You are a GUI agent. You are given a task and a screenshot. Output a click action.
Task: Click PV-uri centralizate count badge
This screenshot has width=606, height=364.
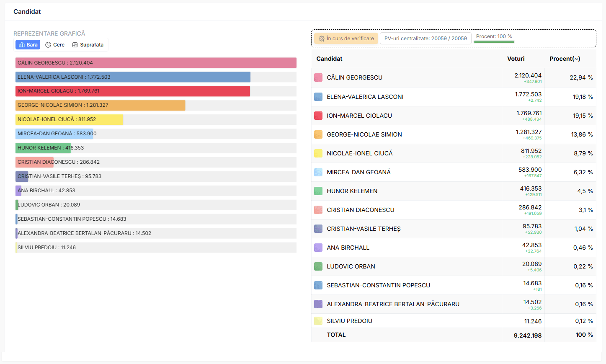click(x=425, y=39)
